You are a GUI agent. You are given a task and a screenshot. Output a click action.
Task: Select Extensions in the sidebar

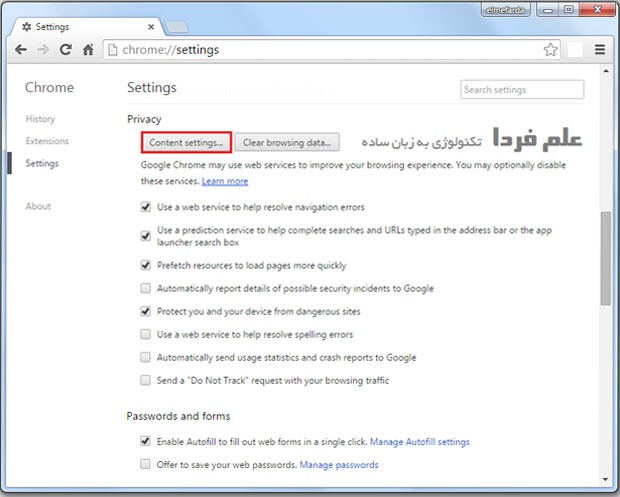click(47, 141)
